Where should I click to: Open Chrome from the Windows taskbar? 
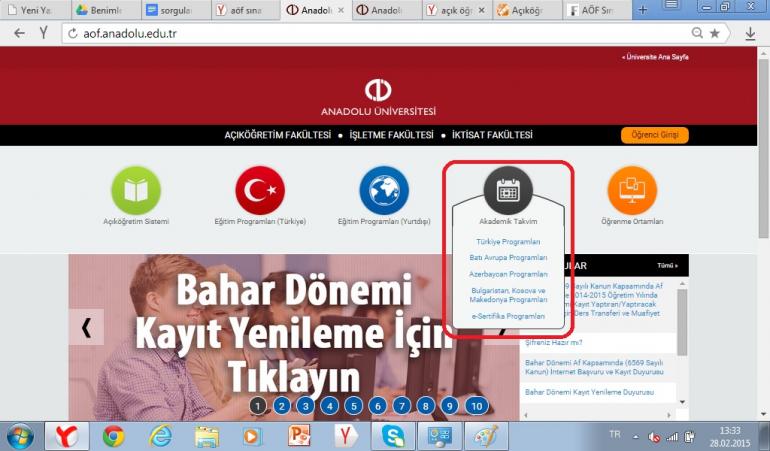click(113, 436)
